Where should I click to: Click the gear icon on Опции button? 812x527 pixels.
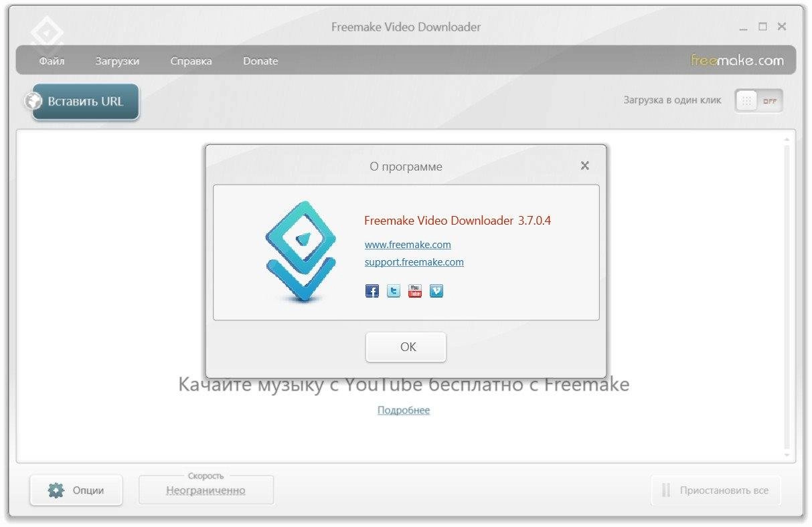tap(56, 490)
